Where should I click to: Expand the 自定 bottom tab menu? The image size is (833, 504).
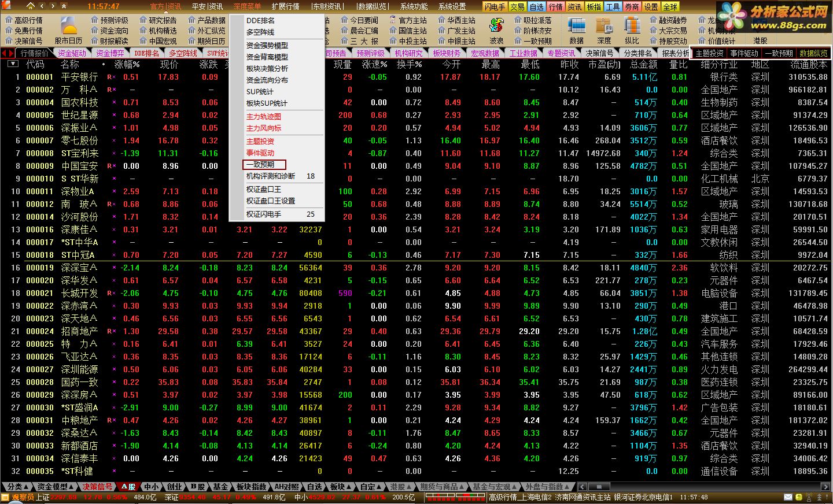click(370, 487)
